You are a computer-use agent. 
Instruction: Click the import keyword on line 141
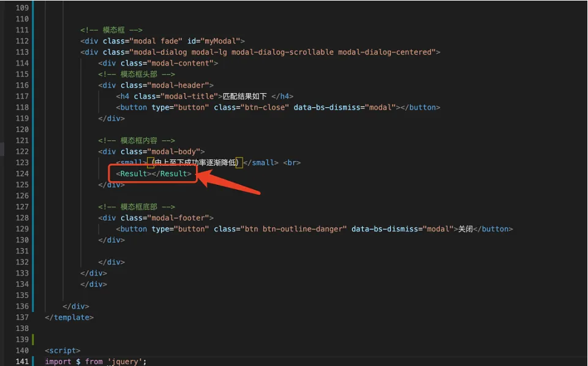point(58,362)
